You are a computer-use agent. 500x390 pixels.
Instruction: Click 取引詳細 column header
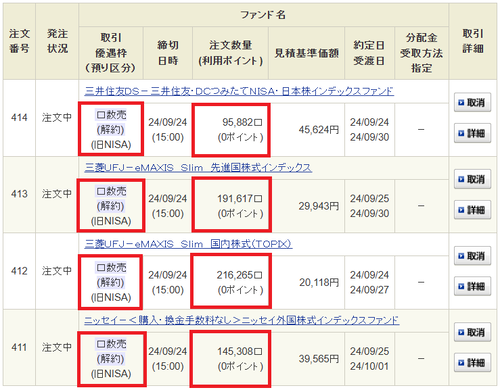point(472,41)
